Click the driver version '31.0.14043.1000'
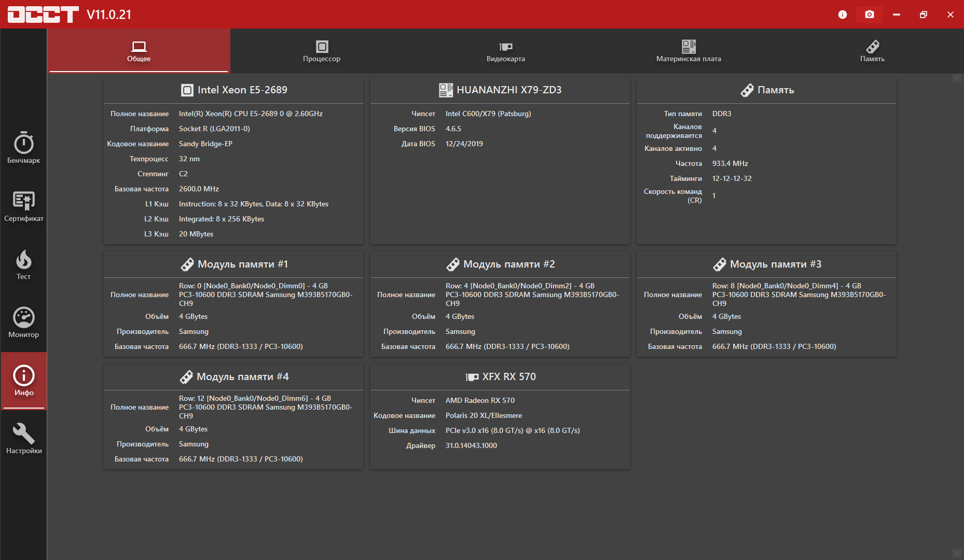Viewport: 964px width, 560px height. pyautogui.click(x=471, y=445)
